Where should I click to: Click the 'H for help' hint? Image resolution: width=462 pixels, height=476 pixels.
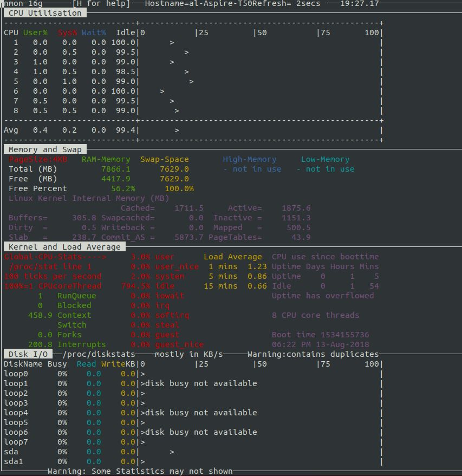tap(101, 4)
